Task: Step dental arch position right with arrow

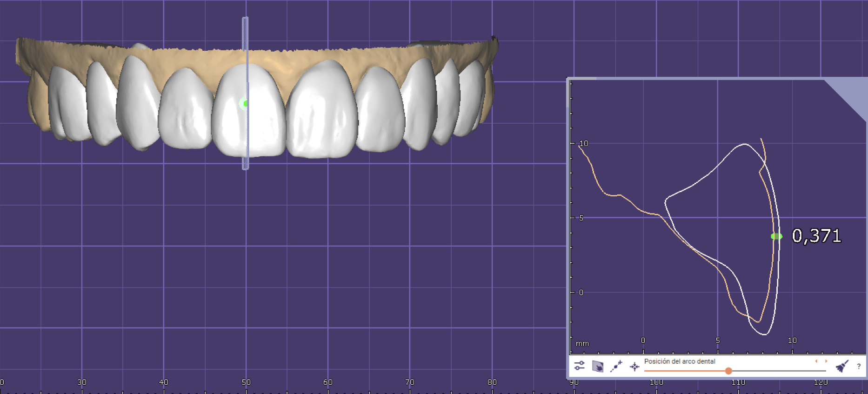Action: [x=826, y=361]
